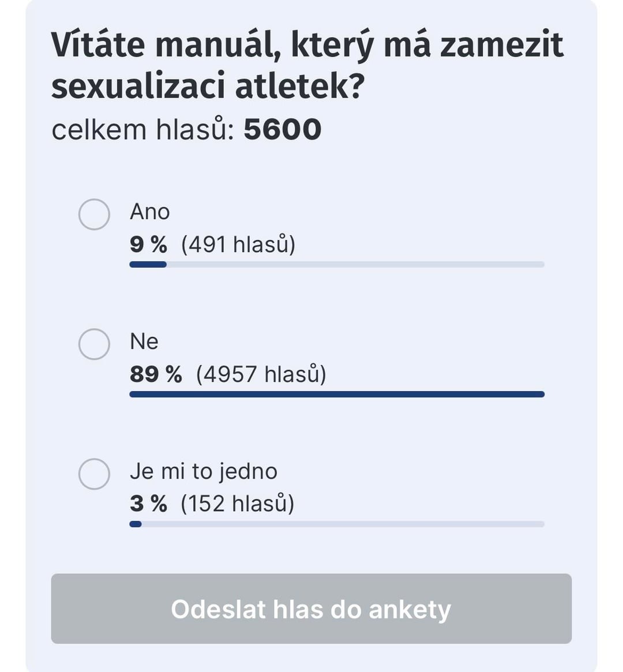Click the "(491 hlasů)" vote count

238,245
